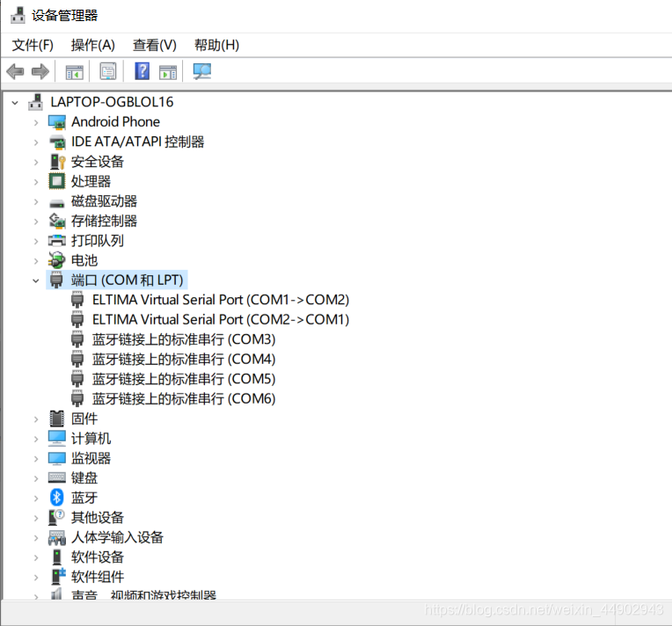Select ELTIMA Virtual Serial Port (COM1->COM2)

pos(221,300)
